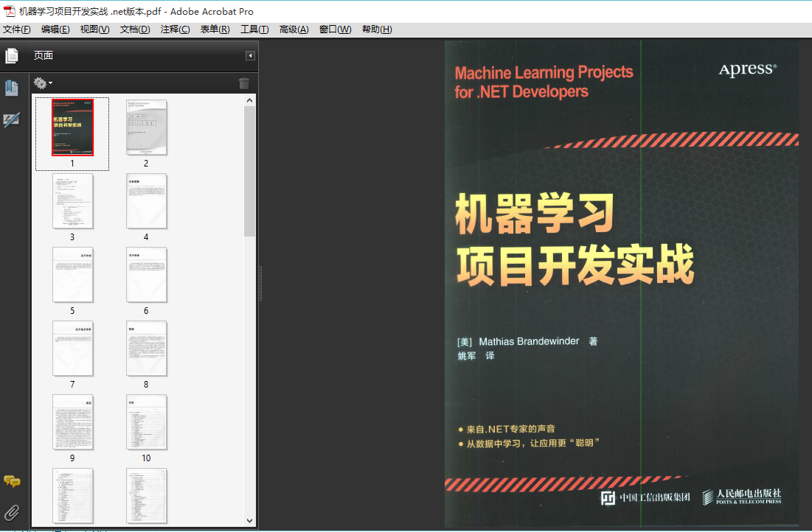Viewport: 812px width, 532px height.
Task: Select page 4 thumbnail
Action: (x=147, y=201)
